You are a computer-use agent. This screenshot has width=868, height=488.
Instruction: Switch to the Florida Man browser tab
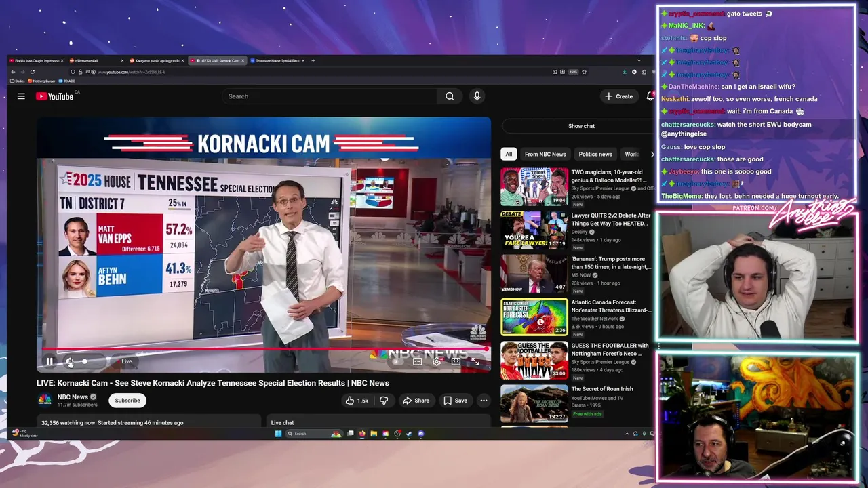pyautogui.click(x=37, y=60)
